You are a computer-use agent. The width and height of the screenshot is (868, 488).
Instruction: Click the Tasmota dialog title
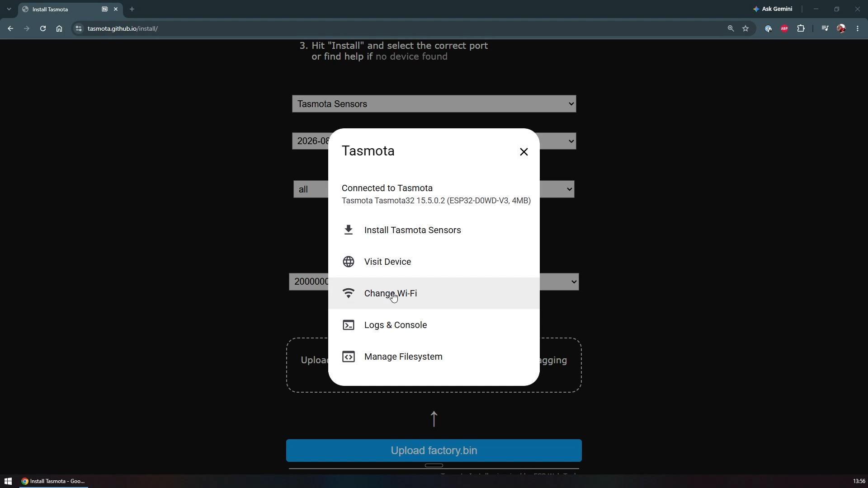pyautogui.click(x=368, y=151)
